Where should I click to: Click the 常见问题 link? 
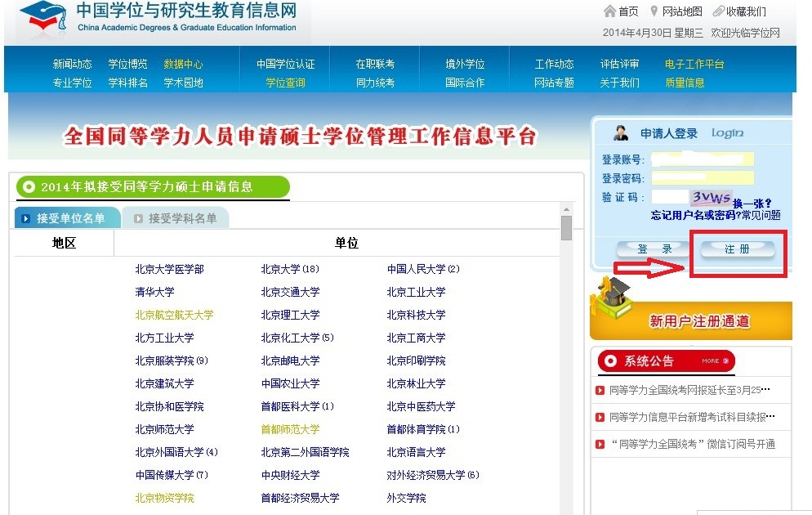[x=761, y=215]
